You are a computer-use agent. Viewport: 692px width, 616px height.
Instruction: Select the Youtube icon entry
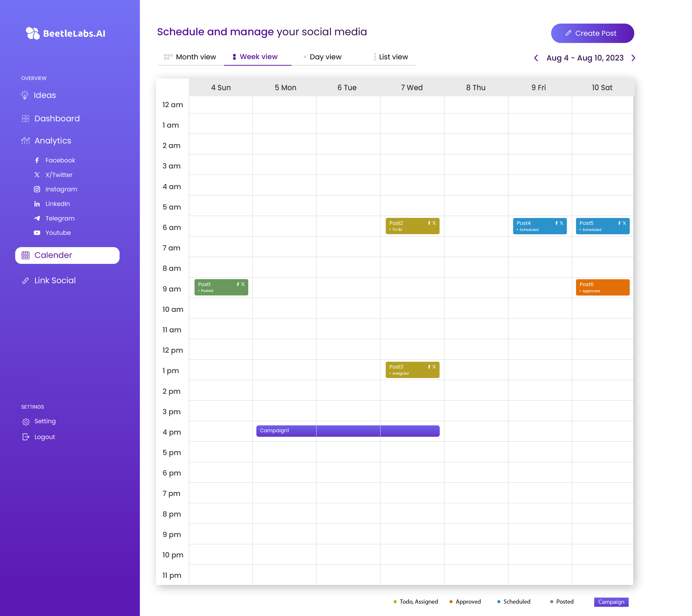[37, 233]
